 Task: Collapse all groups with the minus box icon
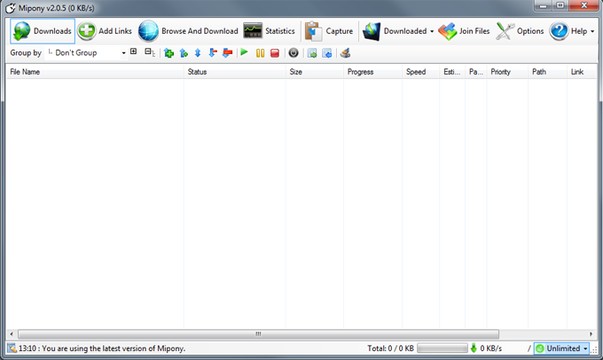(x=149, y=52)
